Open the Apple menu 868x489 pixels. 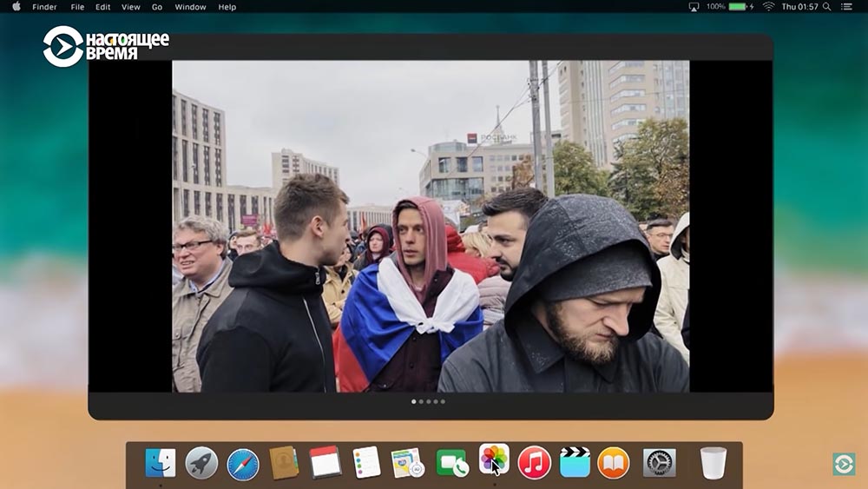pos(16,7)
